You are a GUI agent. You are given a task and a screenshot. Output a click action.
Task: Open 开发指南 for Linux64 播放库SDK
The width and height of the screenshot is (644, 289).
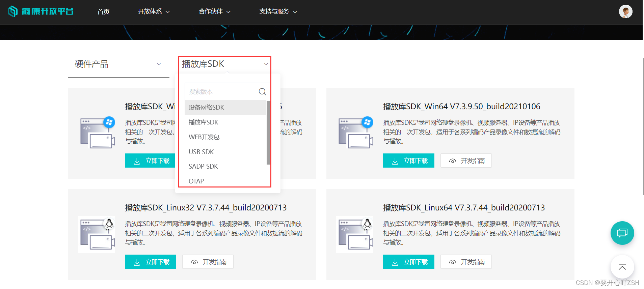pyautogui.click(x=466, y=262)
